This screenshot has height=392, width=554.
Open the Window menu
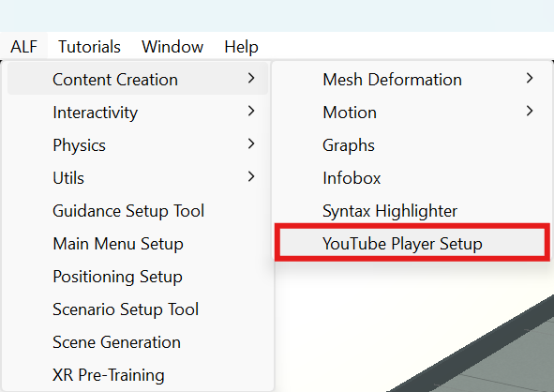(x=172, y=46)
